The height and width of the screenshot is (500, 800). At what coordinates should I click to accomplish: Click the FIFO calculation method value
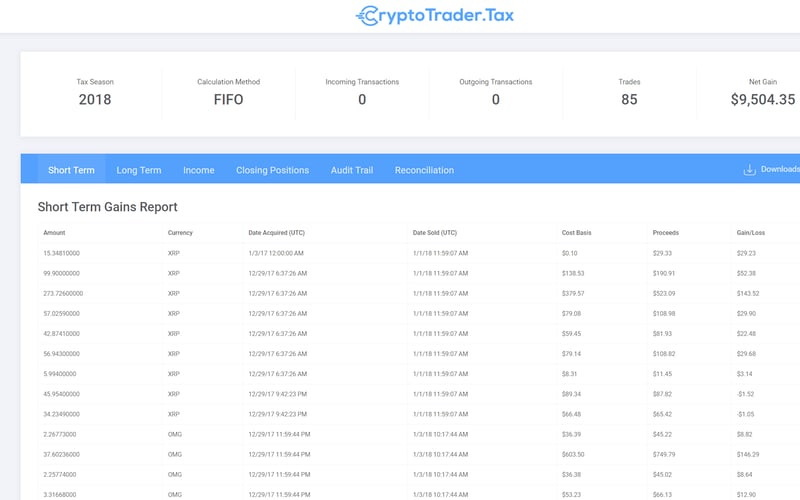(229, 99)
